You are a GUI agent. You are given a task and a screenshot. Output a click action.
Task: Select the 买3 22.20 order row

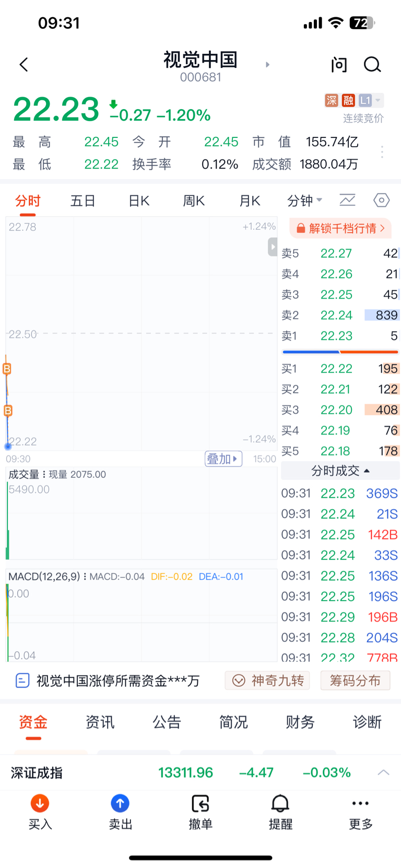pos(340,410)
